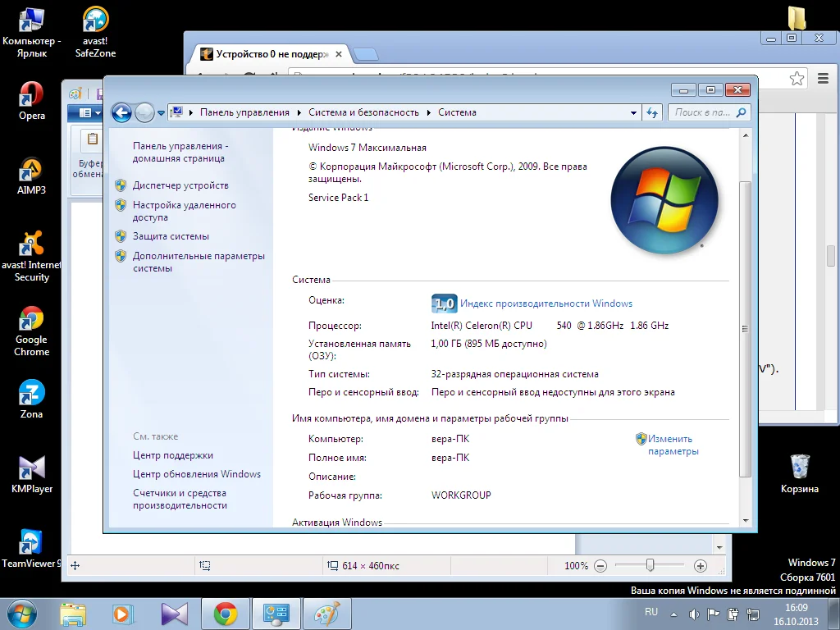Image resolution: width=840 pixels, height=630 pixels.
Task: Open KMPlayer desktop shortcut
Action: click(31, 468)
